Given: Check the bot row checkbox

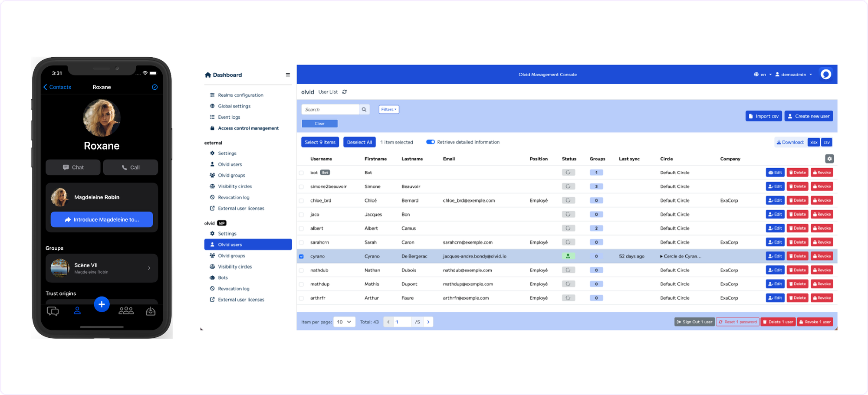Looking at the screenshot, I should tap(302, 173).
